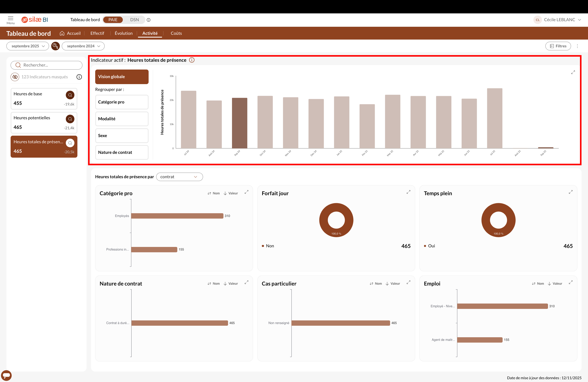This screenshot has width=588, height=382.
Task: Open the contrat grouping dropdown
Action: click(179, 177)
